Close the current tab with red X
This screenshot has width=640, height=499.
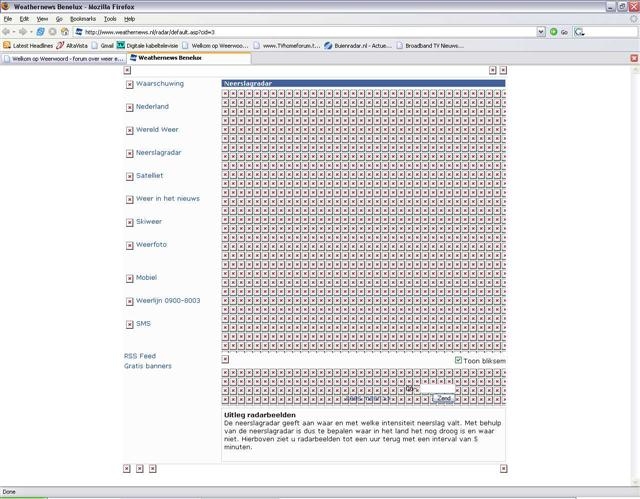(634, 58)
